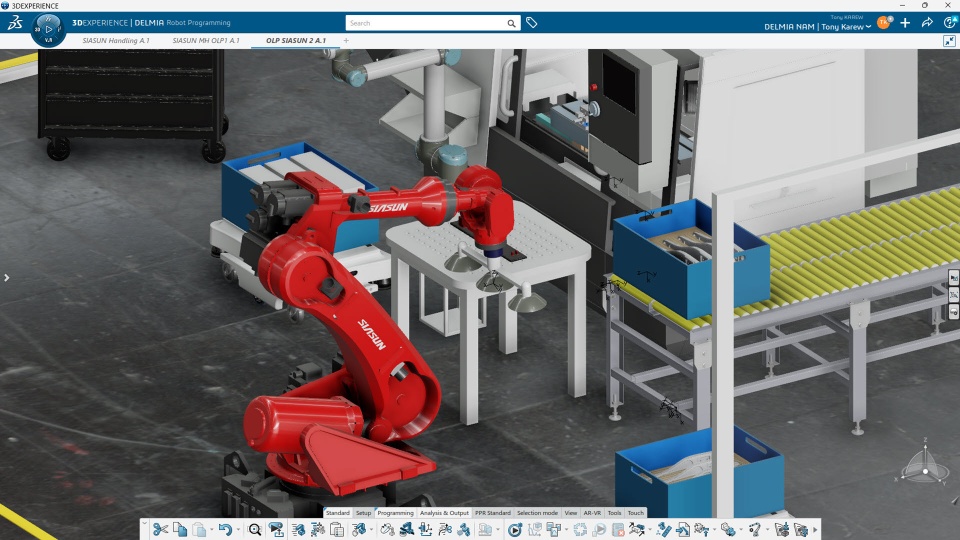Click the top icon in right edge panel
The image size is (960, 540).
[954, 278]
